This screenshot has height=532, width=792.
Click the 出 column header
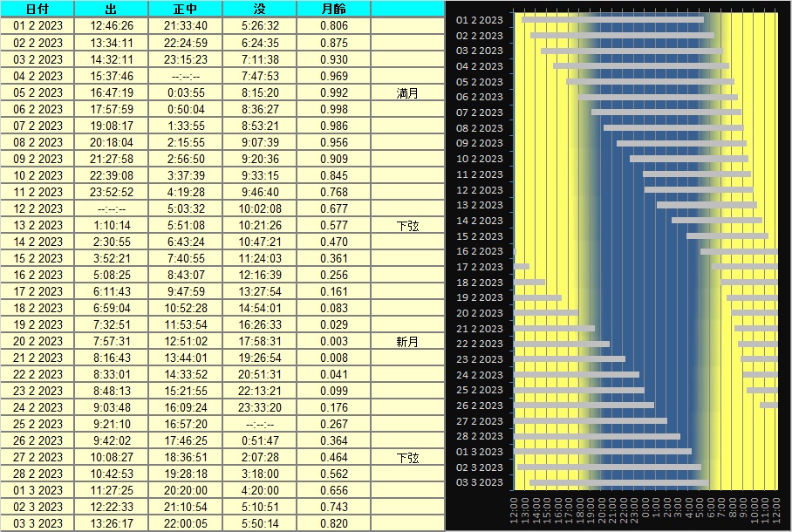(x=112, y=9)
